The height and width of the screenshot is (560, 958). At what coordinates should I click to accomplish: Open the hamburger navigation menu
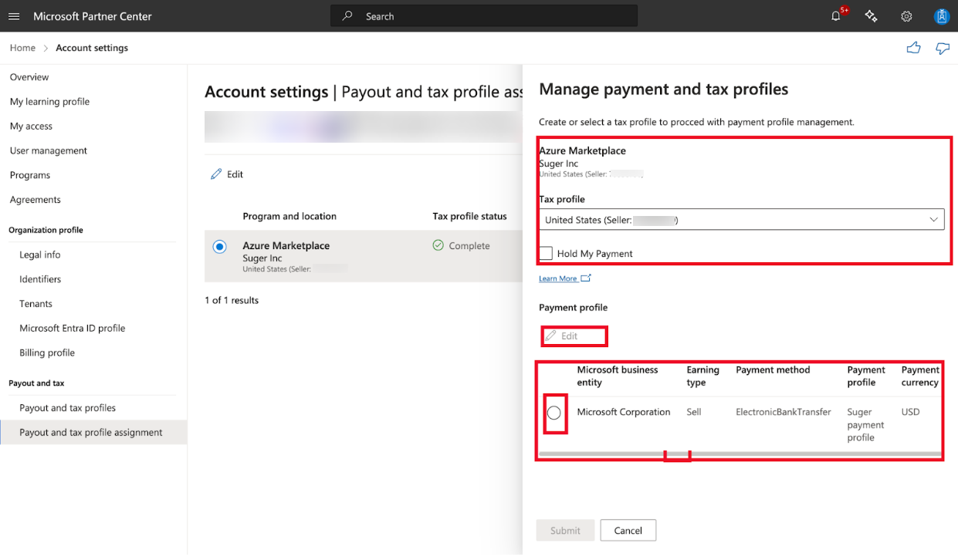point(15,16)
